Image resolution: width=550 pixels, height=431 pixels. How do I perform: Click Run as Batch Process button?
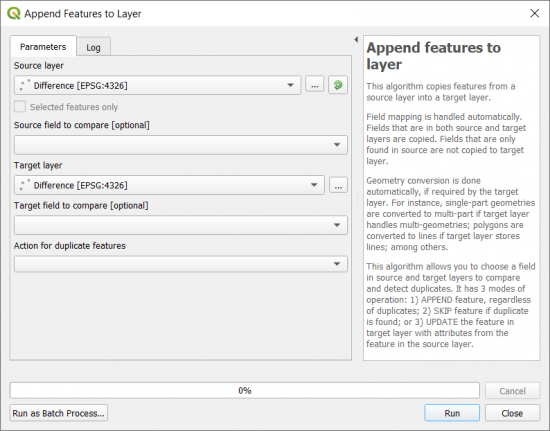tap(59, 413)
